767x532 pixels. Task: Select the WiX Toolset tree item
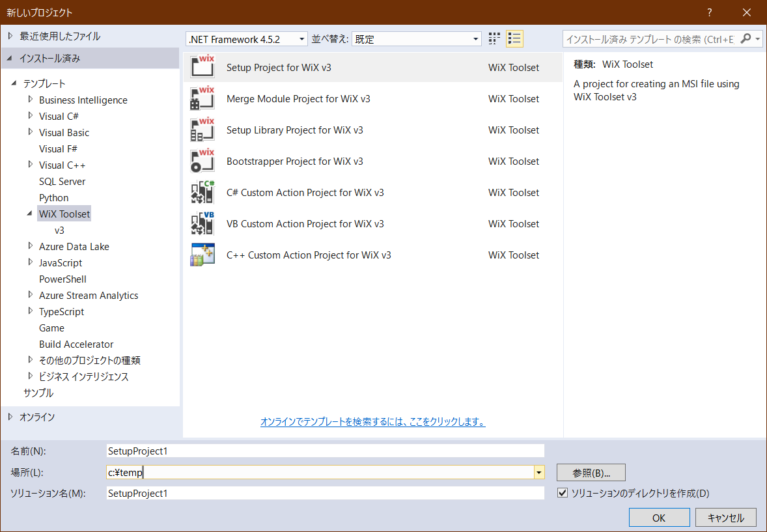point(64,214)
